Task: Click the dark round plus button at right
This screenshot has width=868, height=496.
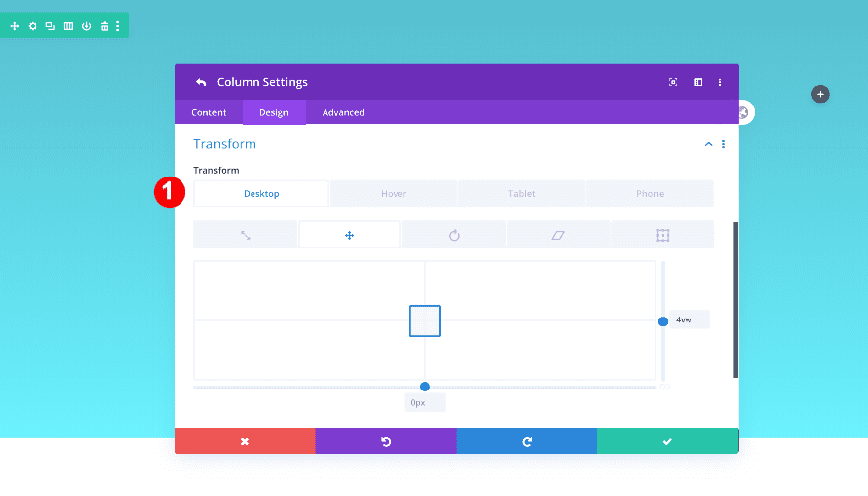Action: (820, 94)
